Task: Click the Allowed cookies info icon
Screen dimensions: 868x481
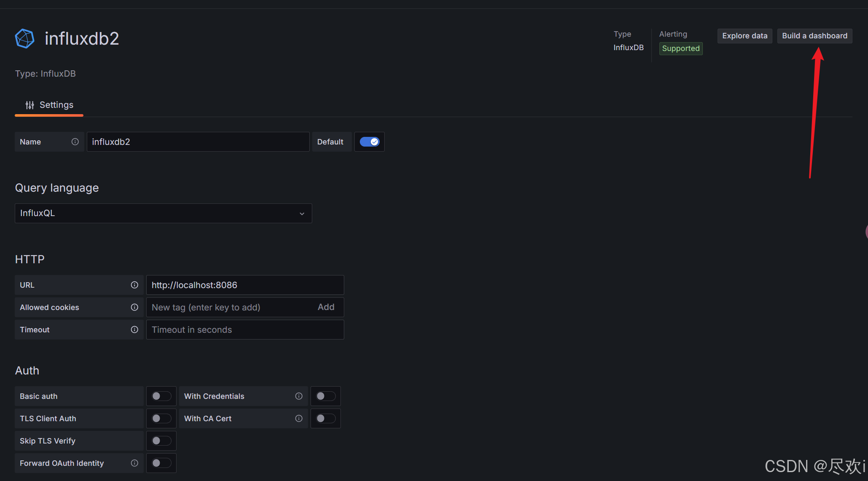Action: [134, 307]
